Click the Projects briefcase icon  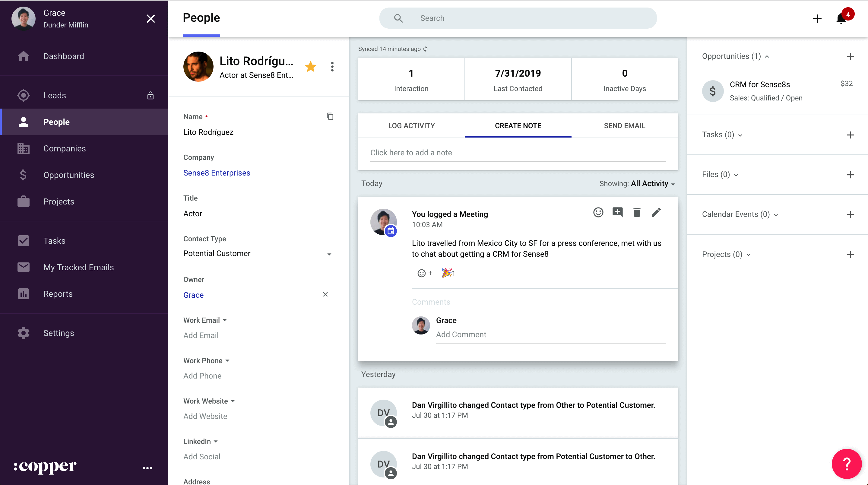(23, 201)
